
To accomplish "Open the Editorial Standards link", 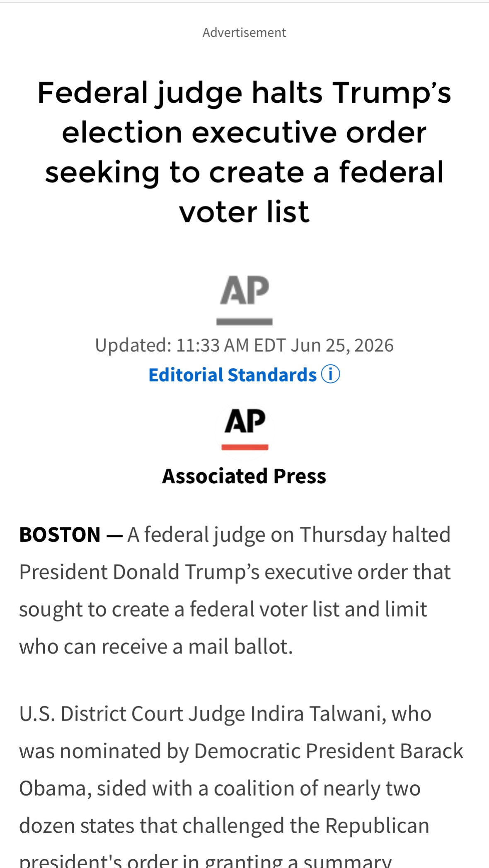I will pos(232,375).
